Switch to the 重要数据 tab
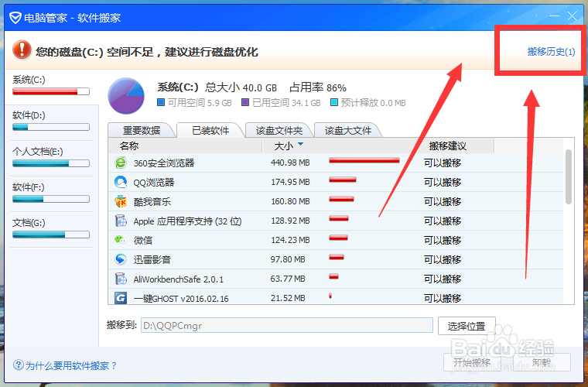Image resolution: width=588 pixels, height=387 pixels. [x=142, y=131]
